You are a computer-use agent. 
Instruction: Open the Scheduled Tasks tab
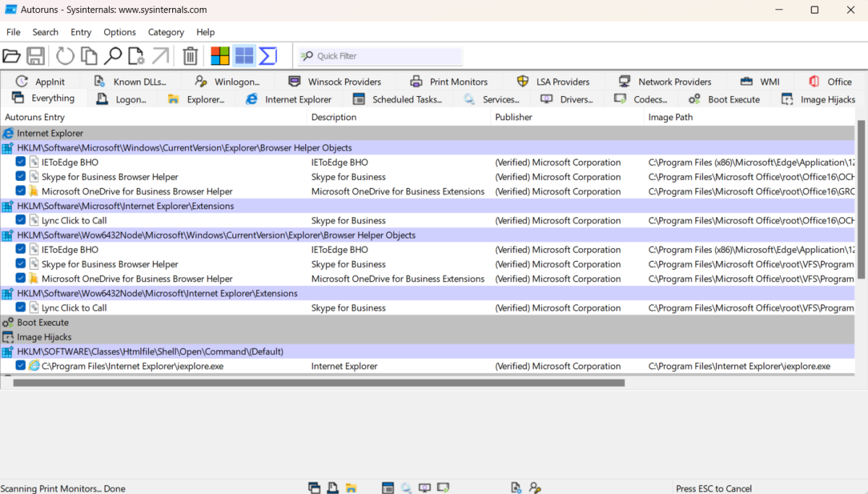tap(397, 99)
